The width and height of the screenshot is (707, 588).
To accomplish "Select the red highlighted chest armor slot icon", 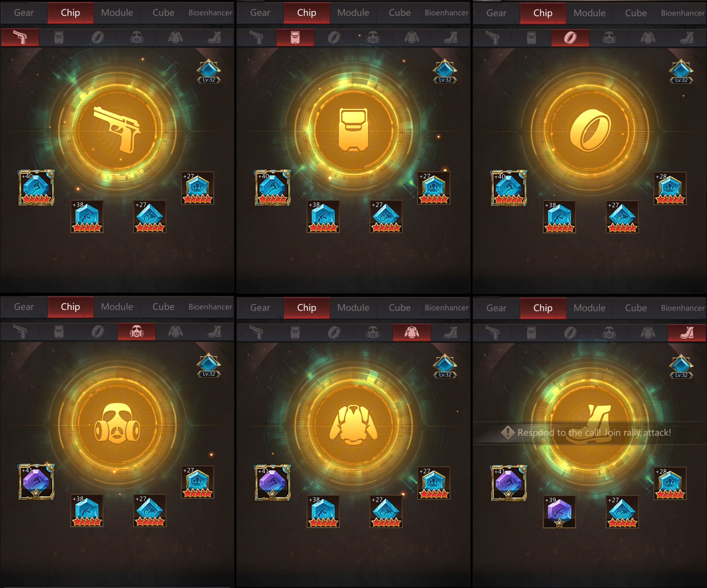I will tap(295, 37).
